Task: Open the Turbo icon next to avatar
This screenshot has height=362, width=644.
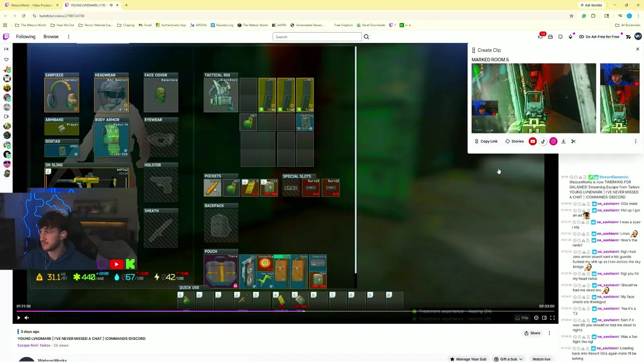Action: (628, 37)
